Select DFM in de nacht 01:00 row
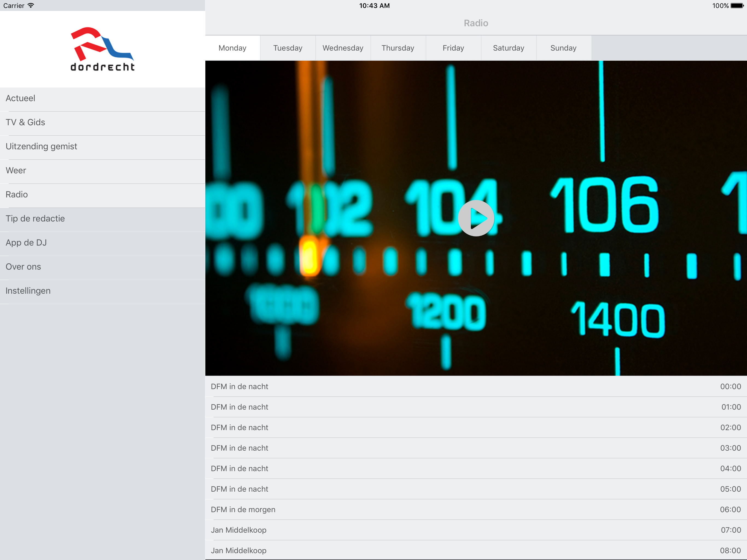Viewport: 747px width, 560px height. pos(476,407)
